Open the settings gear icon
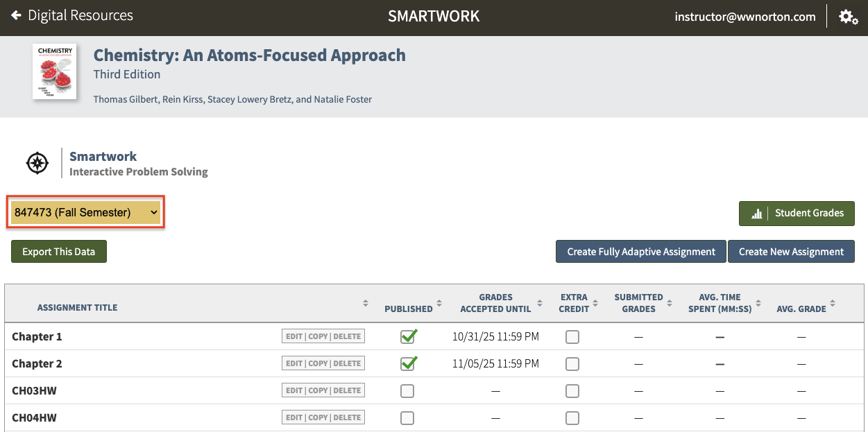 coord(848,17)
